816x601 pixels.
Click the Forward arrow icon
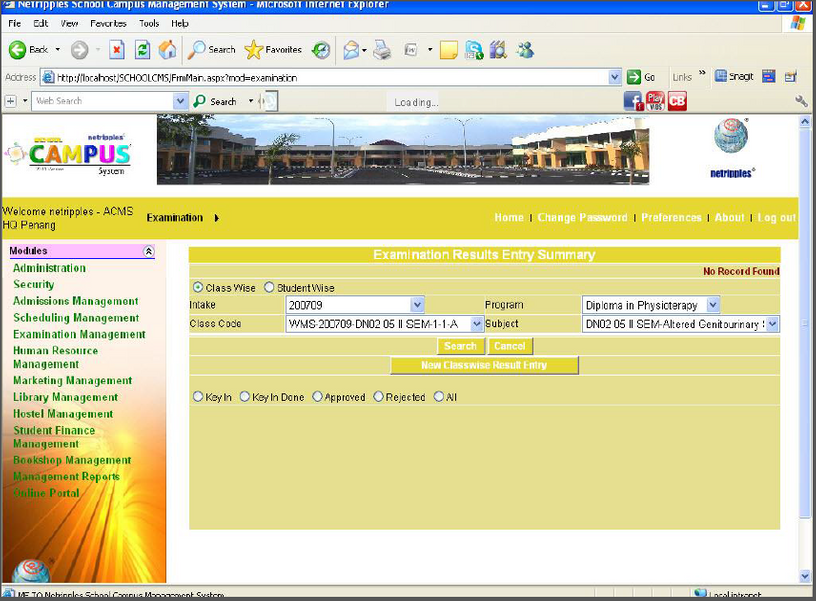[79, 50]
